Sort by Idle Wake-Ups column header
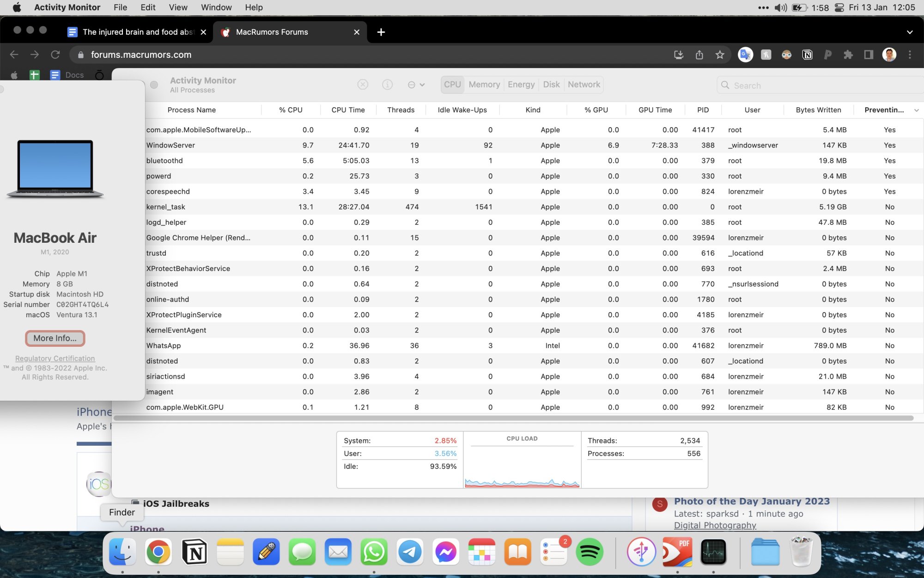The width and height of the screenshot is (924, 578). click(462, 110)
